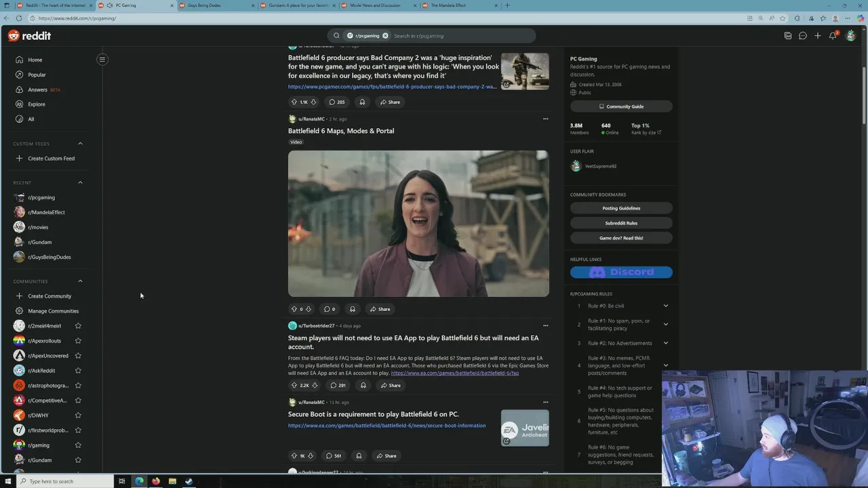Favorite r/DiWHY with the star
Viewport: 868px width, 488px height.
click(x=78, y=415)
